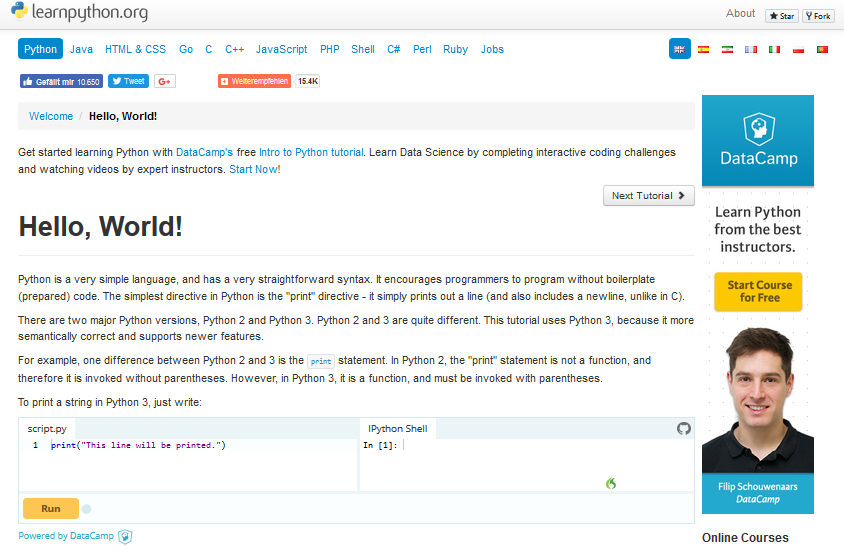Open the Jobs page
The width and height of the screenshot is (844, 550).
pyautogui.click(x=492, y=49)
